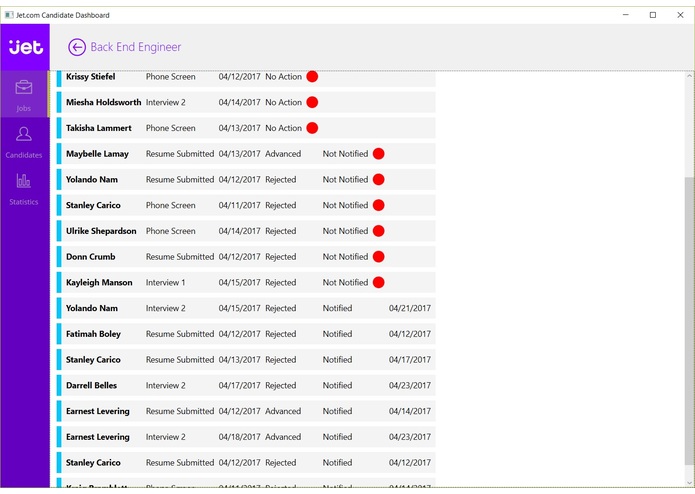Select candidate Kayleigh Manson

[x=99, y=282]
